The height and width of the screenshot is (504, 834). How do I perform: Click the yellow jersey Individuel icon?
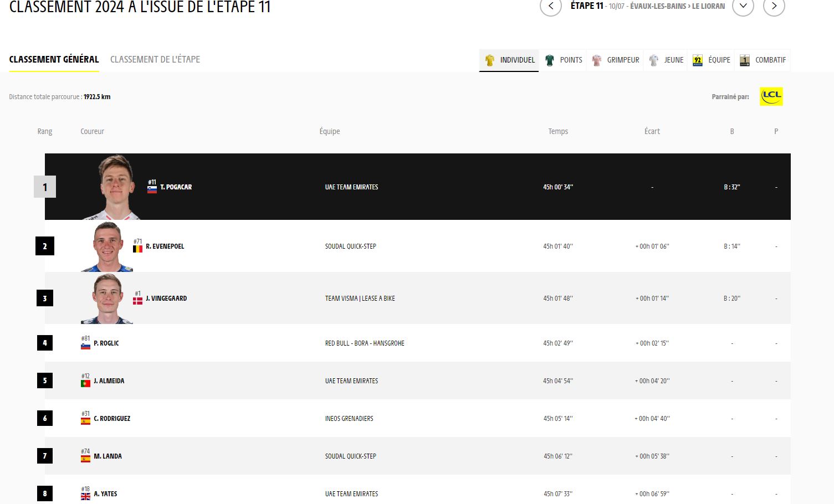[489, 60]
